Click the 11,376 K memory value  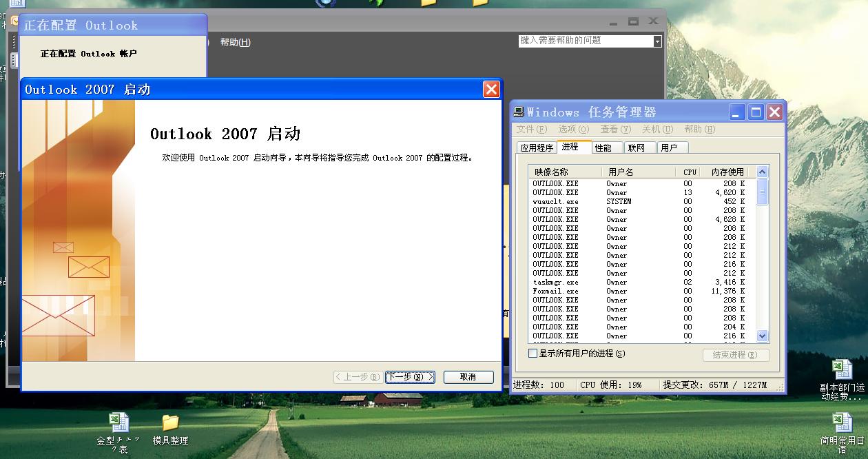[x=728, y=292]
